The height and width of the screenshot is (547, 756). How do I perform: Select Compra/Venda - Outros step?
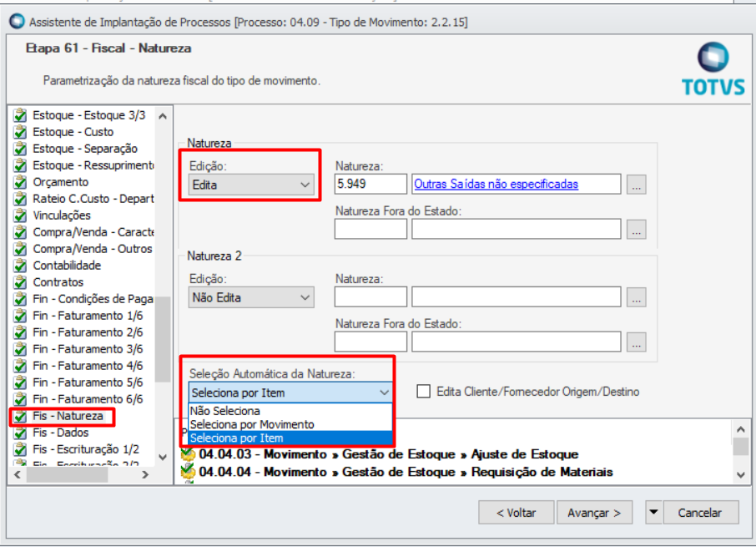(x=92, y=249)
